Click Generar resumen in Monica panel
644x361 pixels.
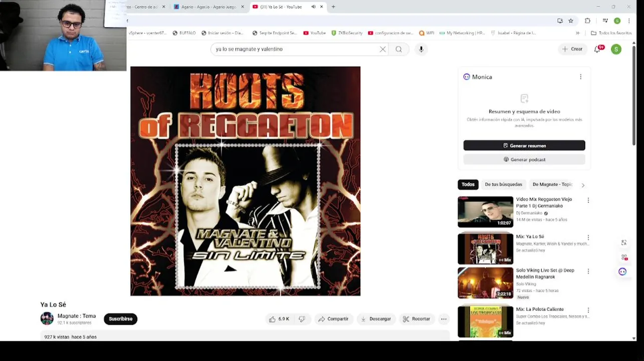coord(524,145)
